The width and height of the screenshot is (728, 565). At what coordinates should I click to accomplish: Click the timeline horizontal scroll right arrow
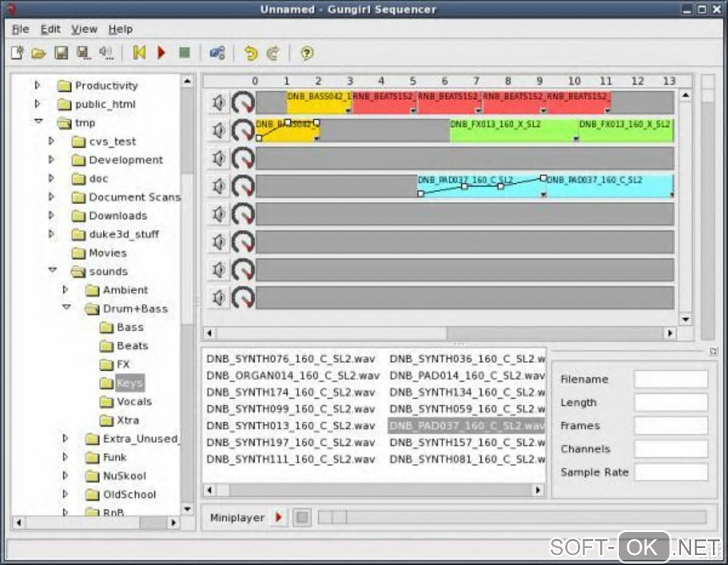click(670, 333)
